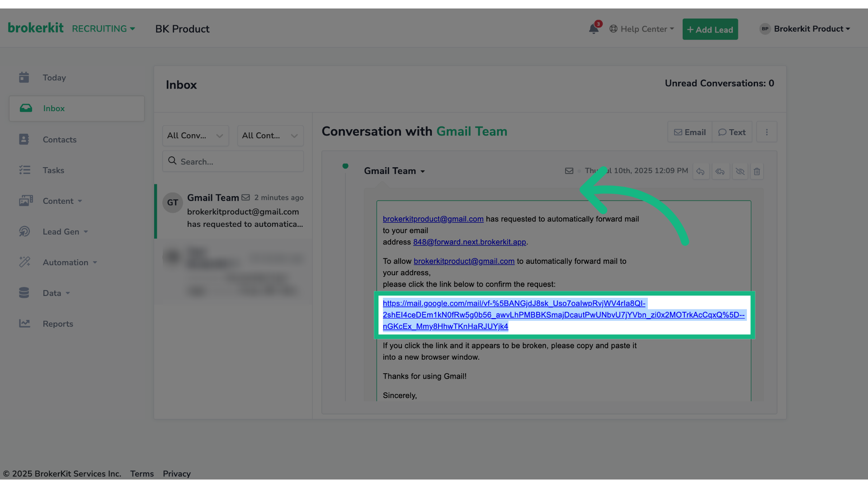Screen dimensions: 868x488
Task: Click the 848@forward.next.brokerkit.app link
Action: (470, 242)
